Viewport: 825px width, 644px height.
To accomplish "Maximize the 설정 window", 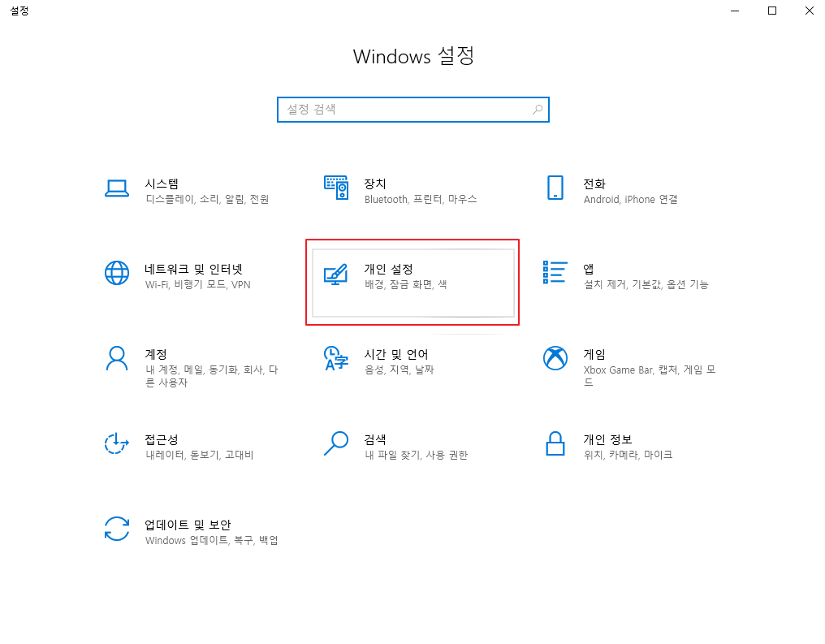I will coord(772,11).
